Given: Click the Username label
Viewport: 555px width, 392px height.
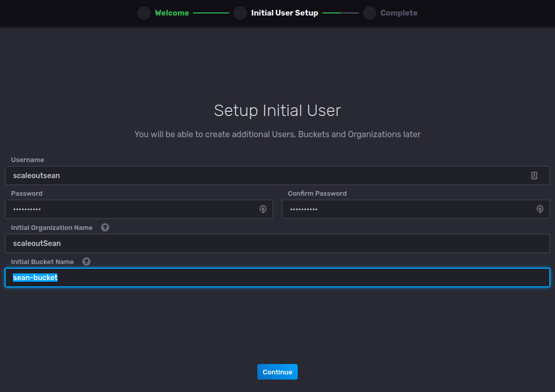Looking at the screenshot, I should click(27, 159).
